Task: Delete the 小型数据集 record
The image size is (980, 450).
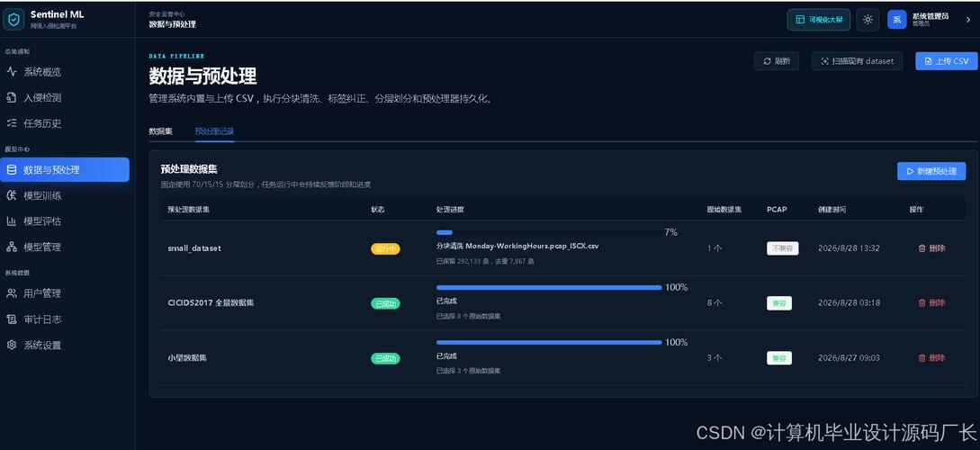Action: 932,358
